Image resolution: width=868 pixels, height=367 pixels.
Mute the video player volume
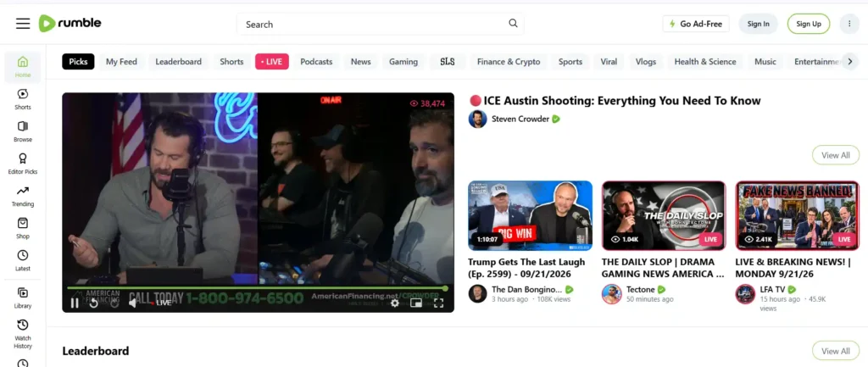133,303
